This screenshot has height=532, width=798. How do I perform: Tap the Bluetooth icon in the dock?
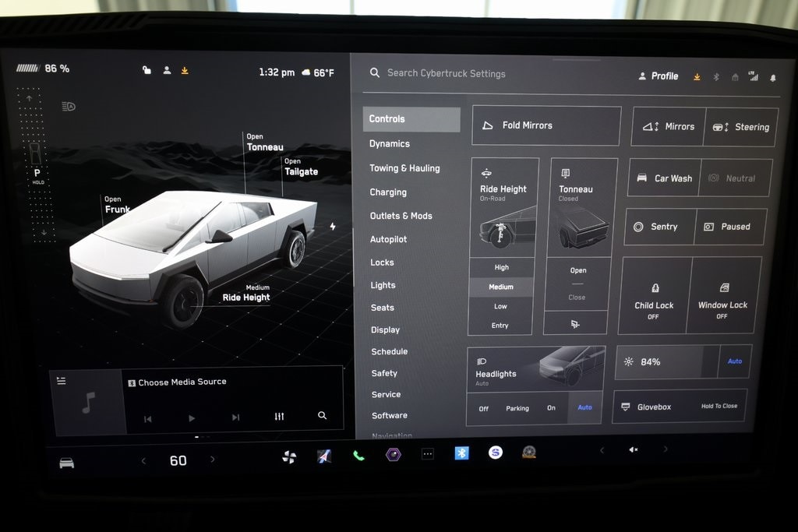click(461, 453)
